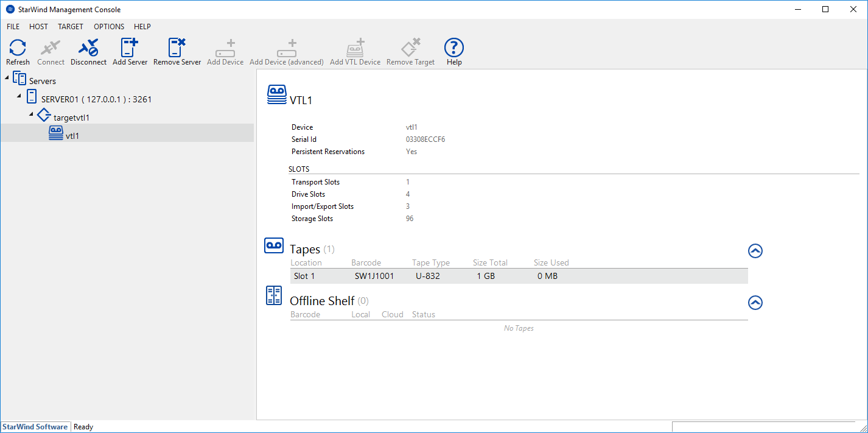The image size is (868, 433).
Task: Click the Tapes section cassette icon
Action: 274,245
